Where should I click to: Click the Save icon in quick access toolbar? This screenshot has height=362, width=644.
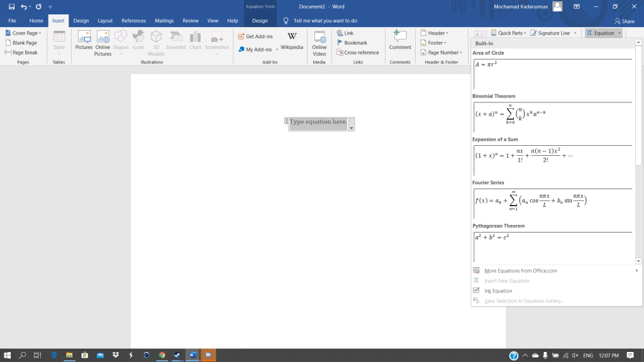click(11, 6)
